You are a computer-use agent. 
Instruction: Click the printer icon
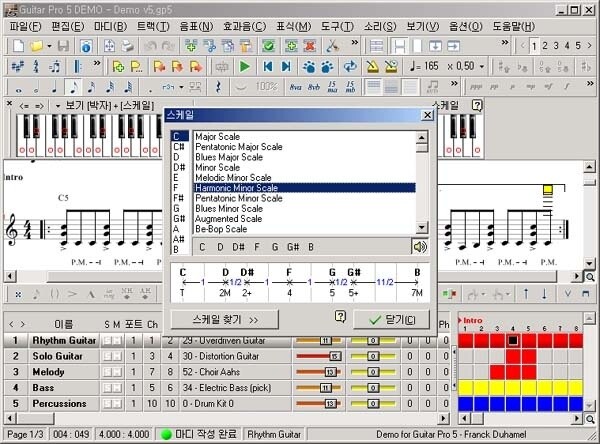(127, 46)
